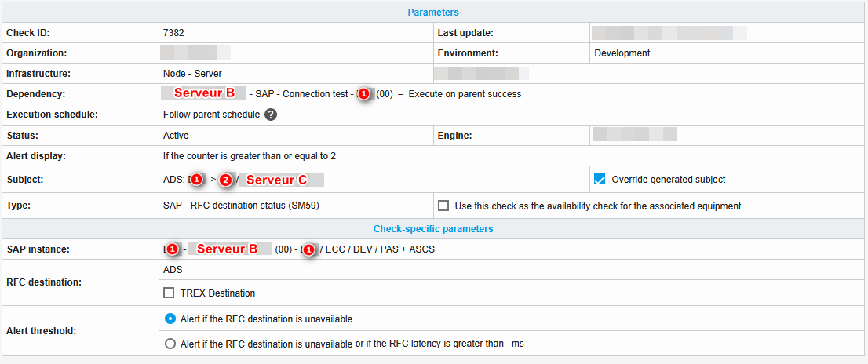
Task: Click first red badge in SAP instance row
Action: click(x=171, y=249)
